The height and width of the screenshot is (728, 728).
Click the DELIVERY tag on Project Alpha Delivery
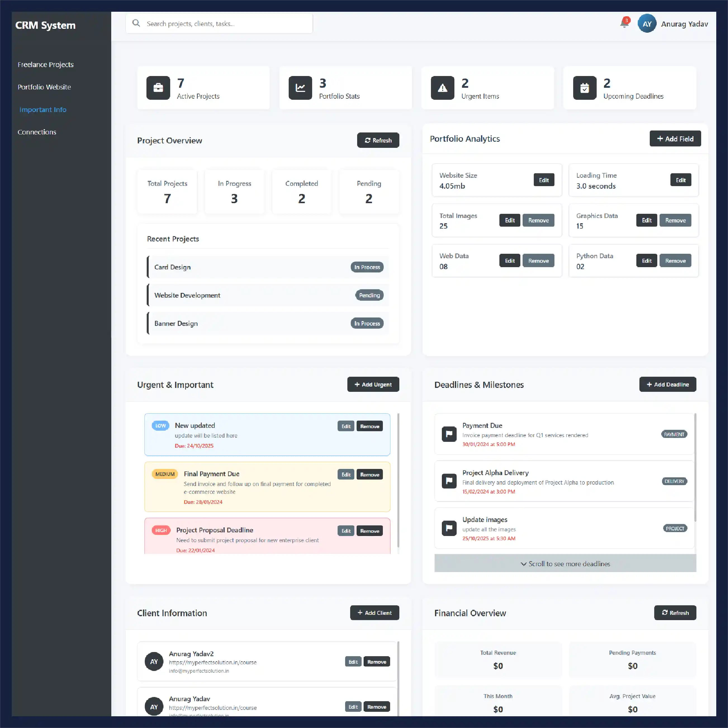[675, 481]
